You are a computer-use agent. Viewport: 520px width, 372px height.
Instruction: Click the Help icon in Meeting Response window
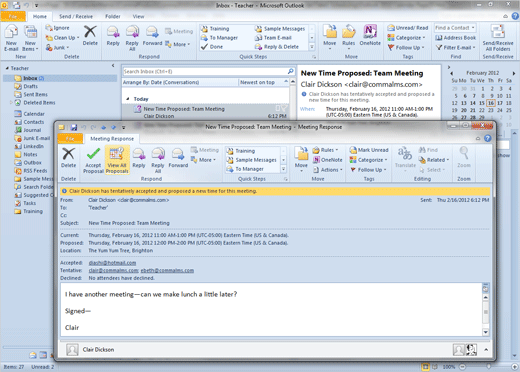click(488, 138)
